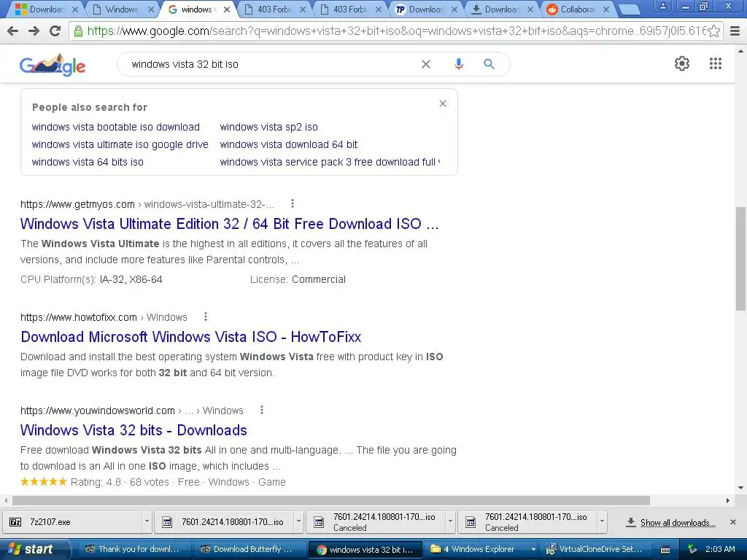
Task: Click Show all downloads link
Action: point(678,522)
